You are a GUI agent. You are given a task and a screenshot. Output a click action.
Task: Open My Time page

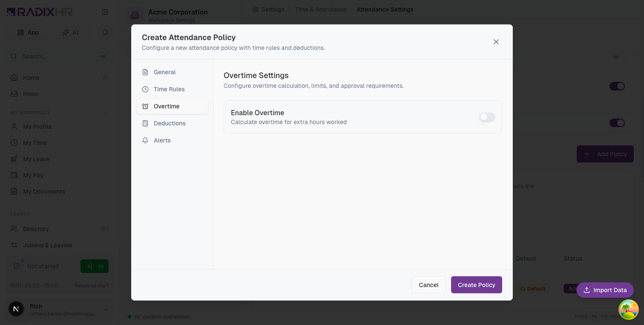(60, 143)
